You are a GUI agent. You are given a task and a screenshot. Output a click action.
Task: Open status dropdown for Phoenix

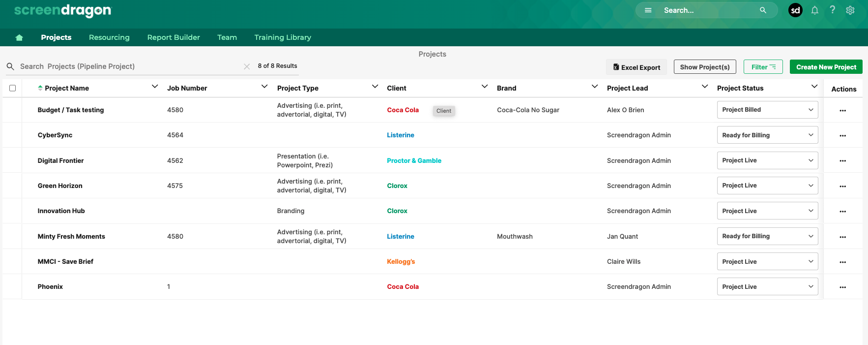[x=767, y=286]
